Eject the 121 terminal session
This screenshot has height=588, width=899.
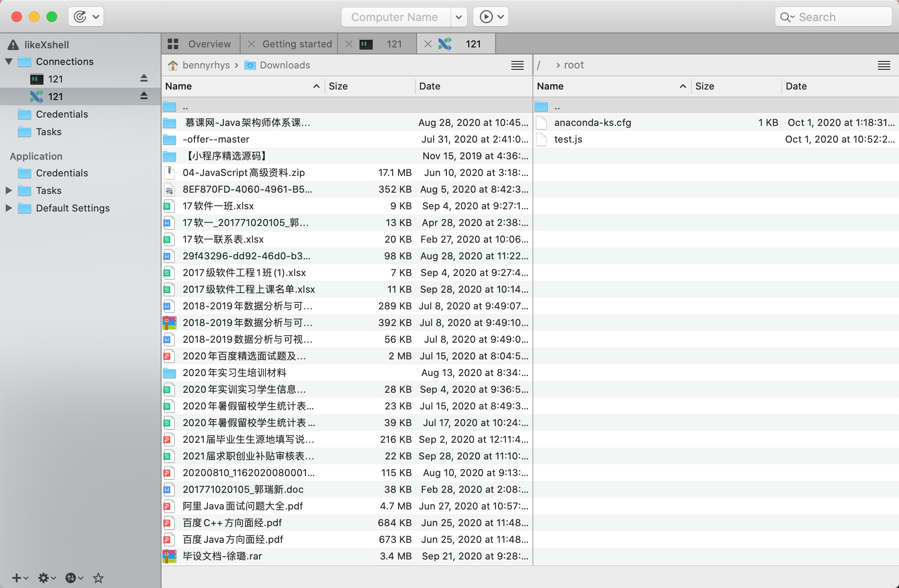coord(144,79)
